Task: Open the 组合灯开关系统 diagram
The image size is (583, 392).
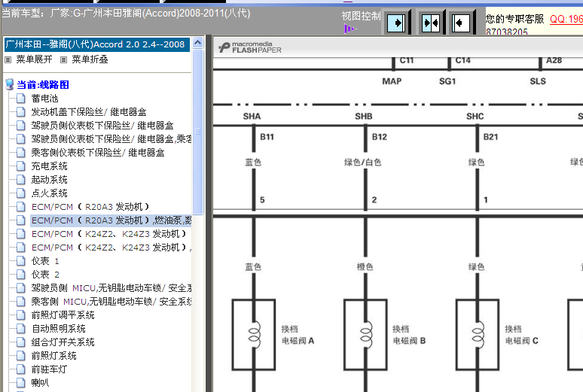Action: point(63,342)
